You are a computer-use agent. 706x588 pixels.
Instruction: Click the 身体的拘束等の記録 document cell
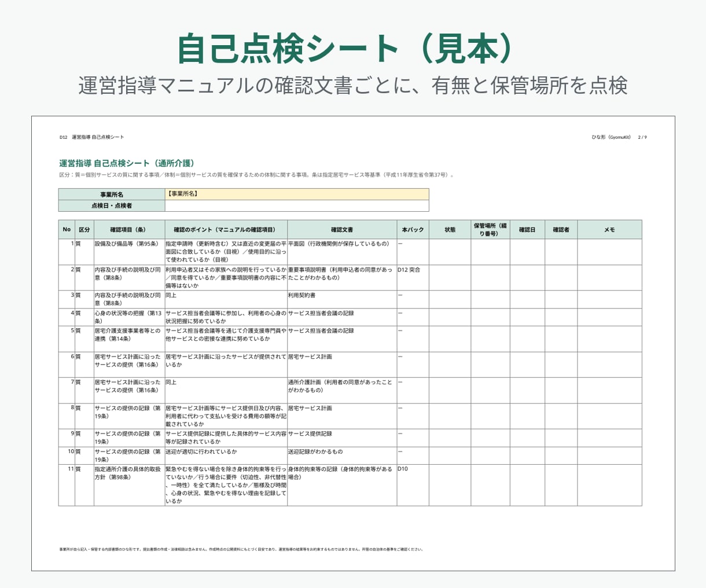pyautogui.click(x=341, y=485)
